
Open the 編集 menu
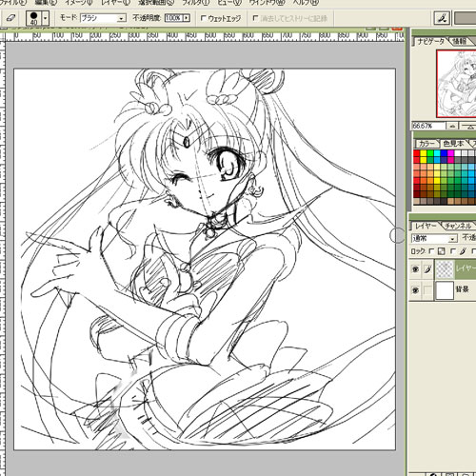[x=46, y=3]
